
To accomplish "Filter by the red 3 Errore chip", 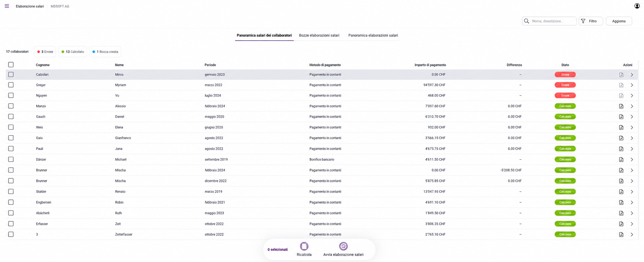I will (45, 52).
